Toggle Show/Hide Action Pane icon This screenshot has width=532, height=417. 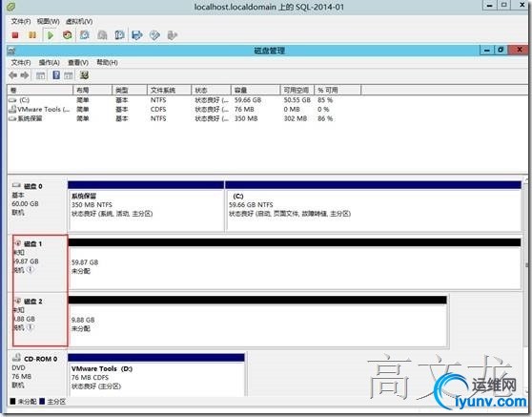pos(69,75)
